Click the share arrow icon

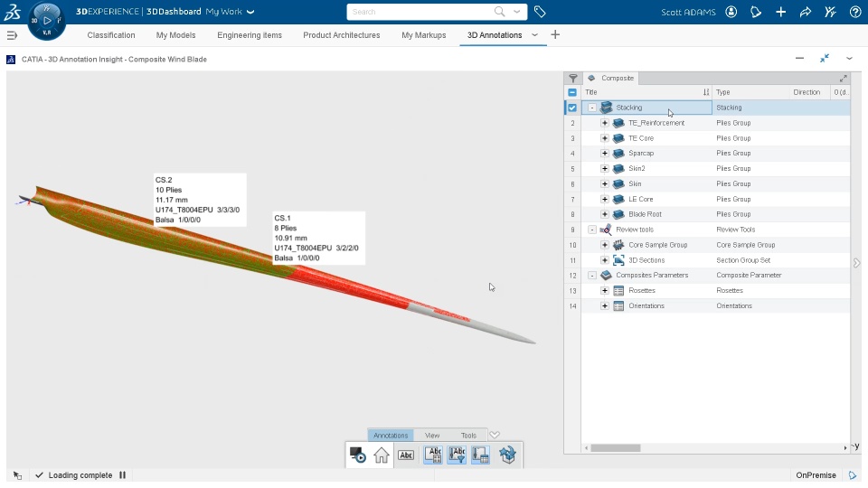pyautogui.click(x=806, y=12)
